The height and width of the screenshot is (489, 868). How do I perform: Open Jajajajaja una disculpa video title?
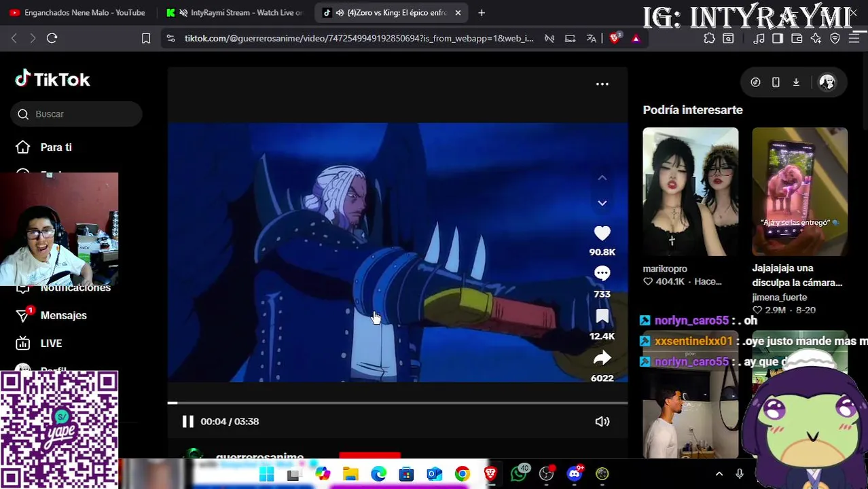pyautogui.click(x=797, y=275)
